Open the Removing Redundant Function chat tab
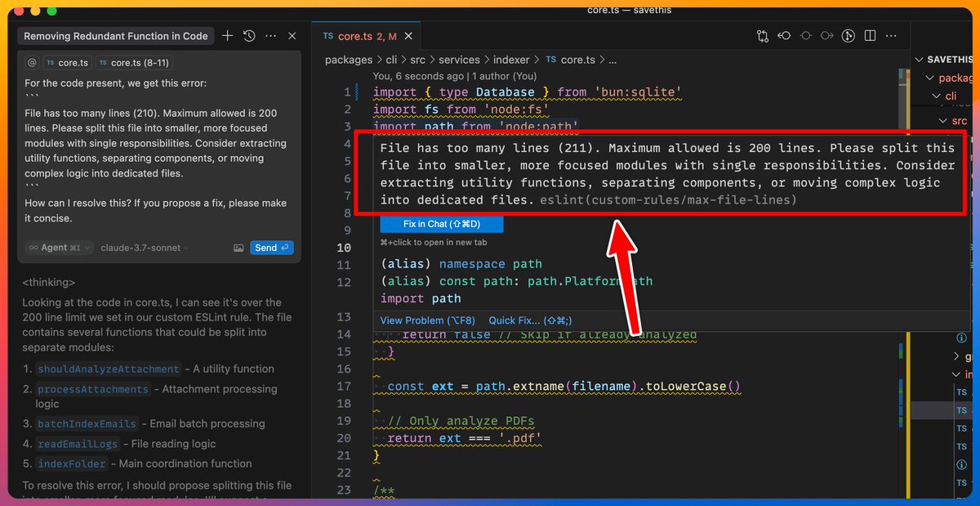Screen dimensions: 980x506 115,36
